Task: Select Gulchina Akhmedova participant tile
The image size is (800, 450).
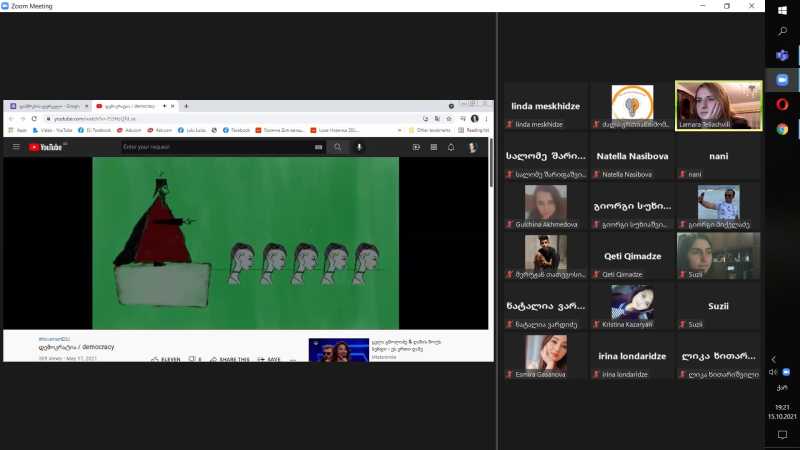Action: tap(545, 206)
